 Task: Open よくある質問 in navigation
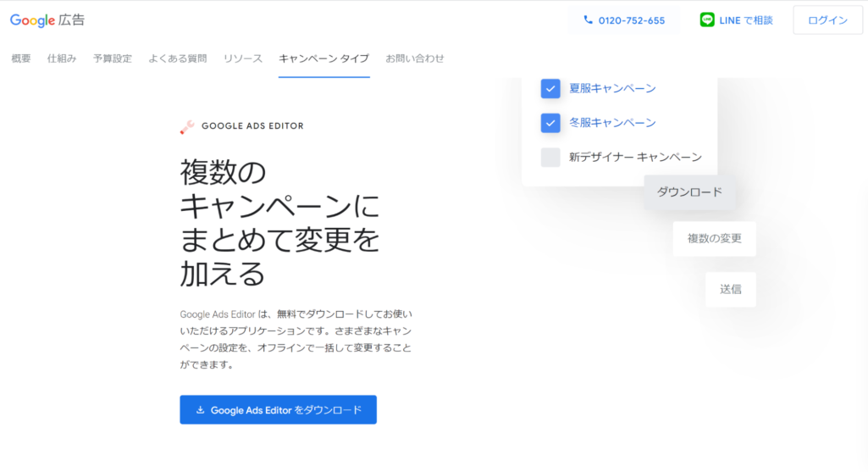177,58
